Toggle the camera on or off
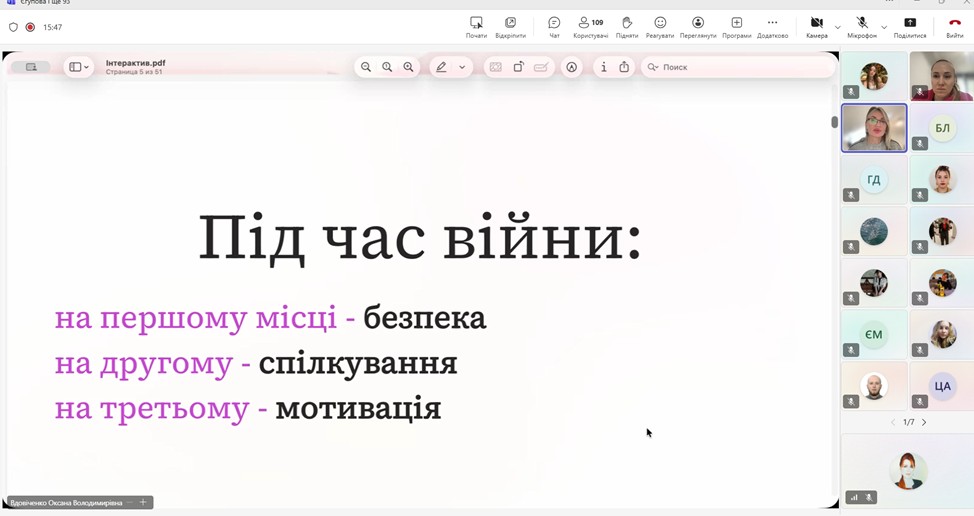This screenshot has height=516, width=974. click(x=816, y=26)
